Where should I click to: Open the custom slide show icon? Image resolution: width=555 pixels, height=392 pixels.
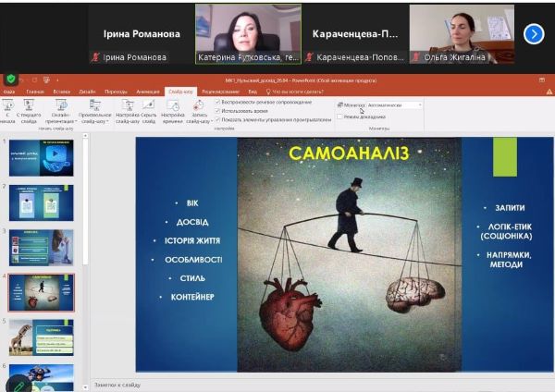coord(94,107)
